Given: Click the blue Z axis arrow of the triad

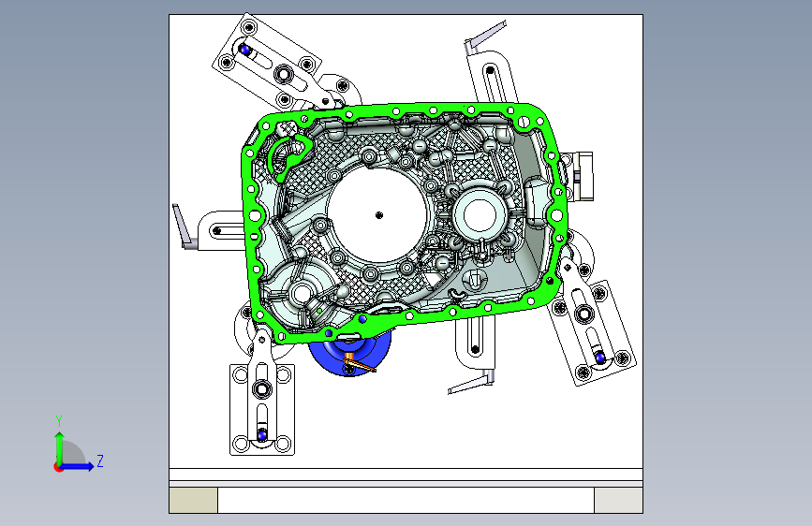Looking at the screenshot, I should [79, 466].
